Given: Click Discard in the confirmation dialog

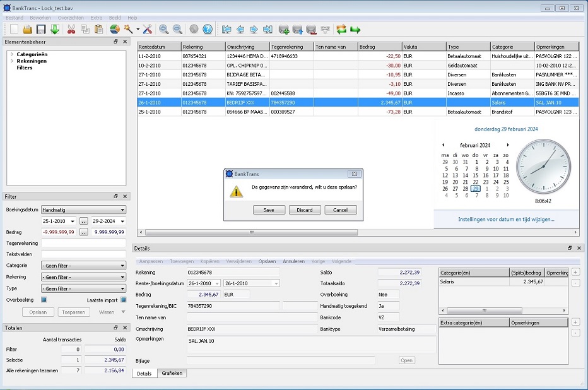Looking at the screenshot, I should point(305,210).
